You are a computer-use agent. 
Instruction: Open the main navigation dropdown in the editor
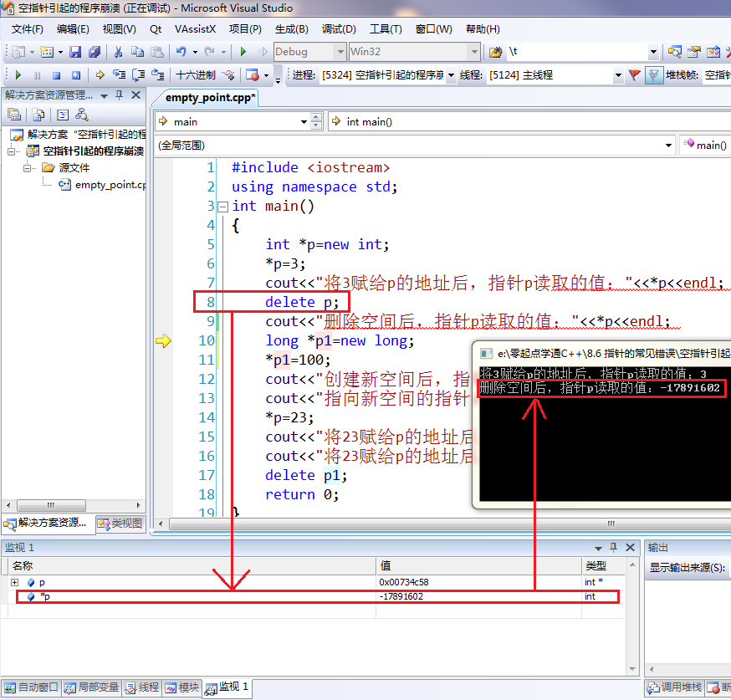click(304, 122)
